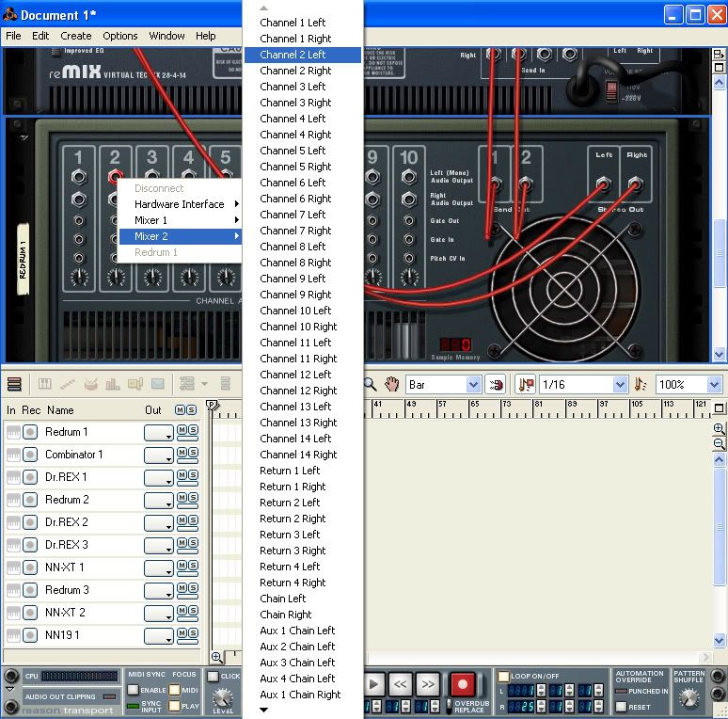Viewport: 728px width, 719px height.
Task: Switch to arrange mode view icon
Action: tap(14, 384)
